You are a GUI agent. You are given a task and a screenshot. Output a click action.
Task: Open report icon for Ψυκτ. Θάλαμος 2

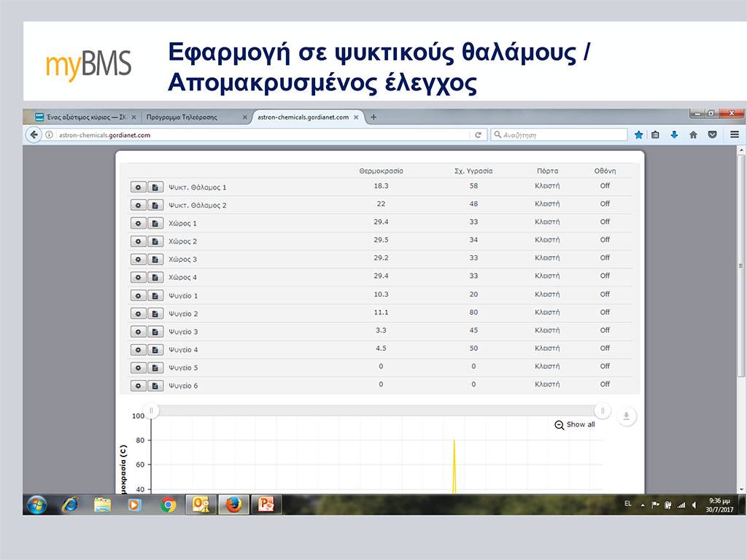[x=155, y=206]
